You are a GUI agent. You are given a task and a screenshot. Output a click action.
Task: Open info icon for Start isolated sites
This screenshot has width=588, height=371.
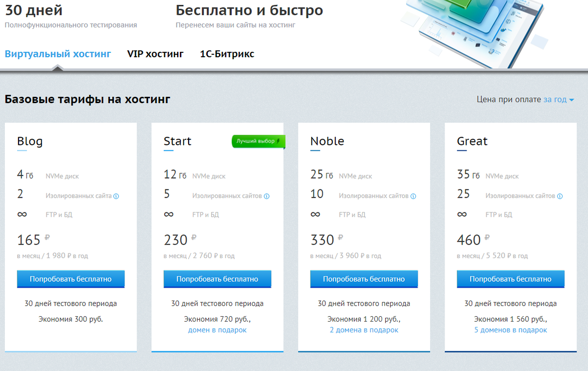[267, 196]
